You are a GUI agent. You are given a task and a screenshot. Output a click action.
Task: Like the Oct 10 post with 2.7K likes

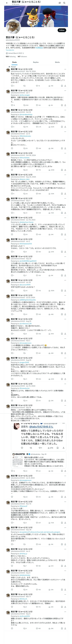click(37, 127)
